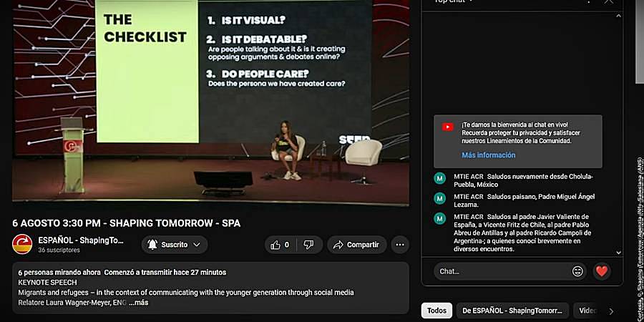644x322 pixels.
Task: Click the Comenzó a transmitir hace 27 minutos text
Action: click(165, 273)
